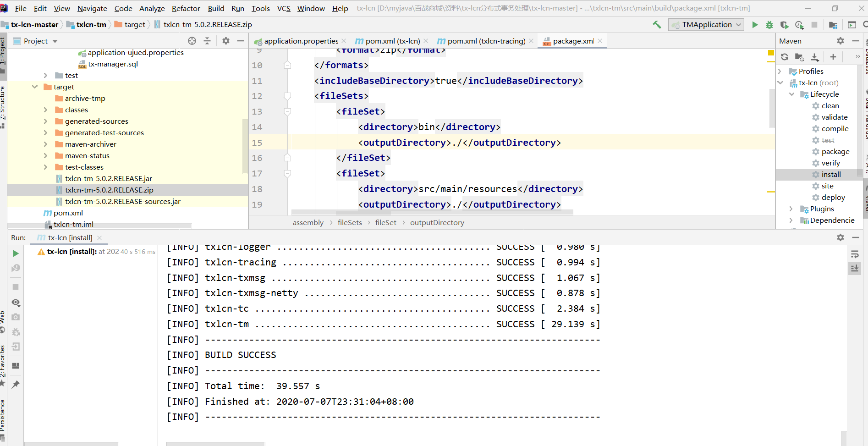Image resolution: width=868 pixels, height=446 pixels.
Task: Open Maven panel settings gear
Action: pos(841,41)
